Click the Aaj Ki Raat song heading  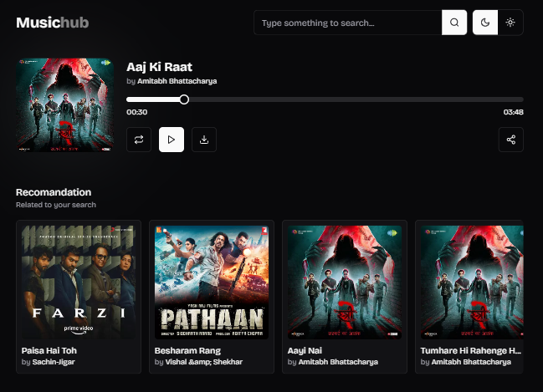coord(159,67)
